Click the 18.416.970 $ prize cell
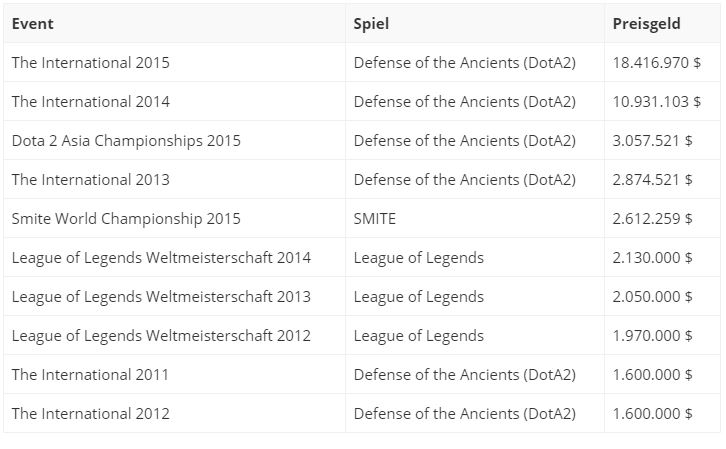 pos(657,62)
